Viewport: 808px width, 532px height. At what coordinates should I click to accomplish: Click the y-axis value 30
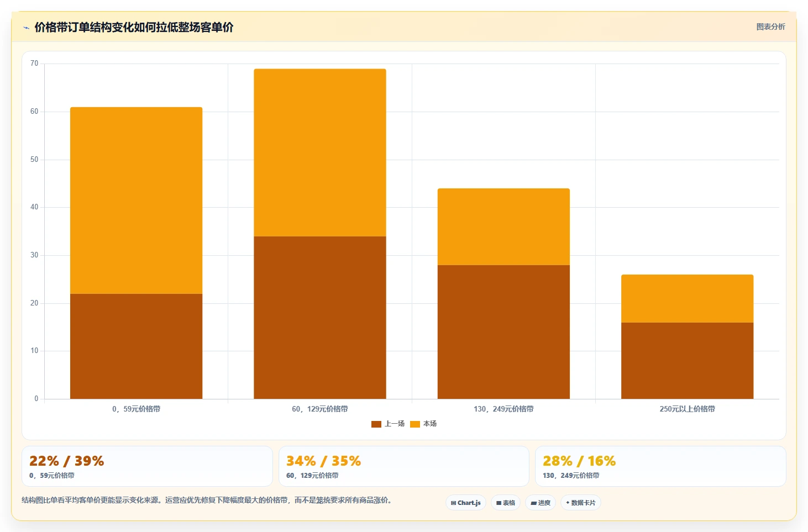[x=34, y=255]
